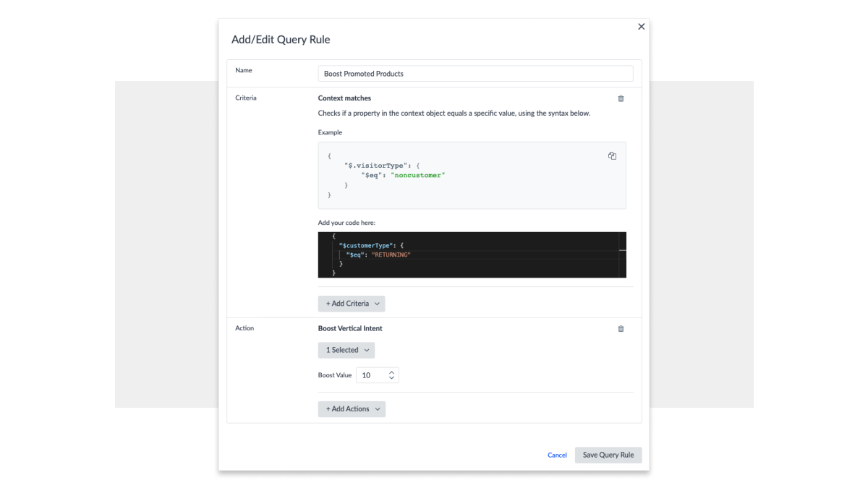This screenshot has width=868, height=488.
Task: Click the Action section label
Action: tap(244, 328)
